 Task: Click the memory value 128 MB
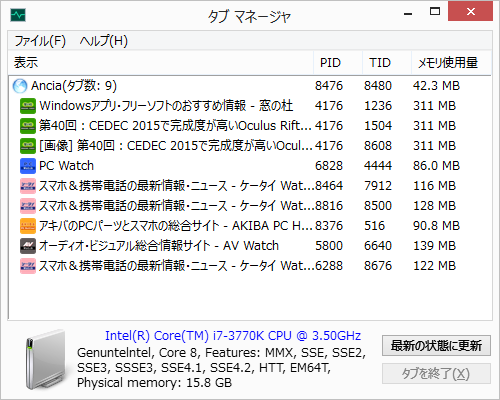[434, 206]
